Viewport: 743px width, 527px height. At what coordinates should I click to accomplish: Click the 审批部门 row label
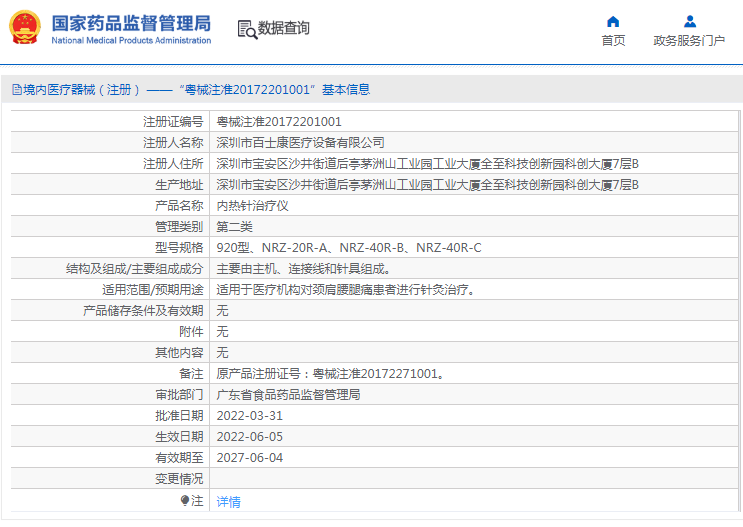click(x=179, y=395)
